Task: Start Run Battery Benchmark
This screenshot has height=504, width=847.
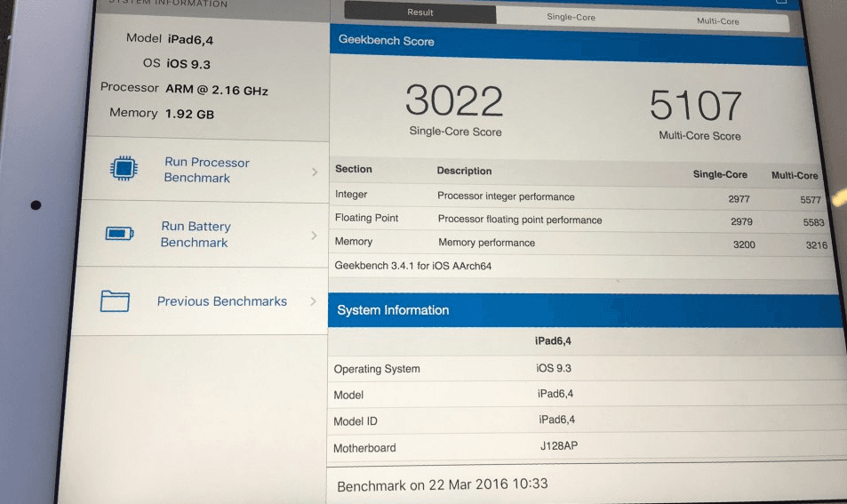Action: point(196,235)
